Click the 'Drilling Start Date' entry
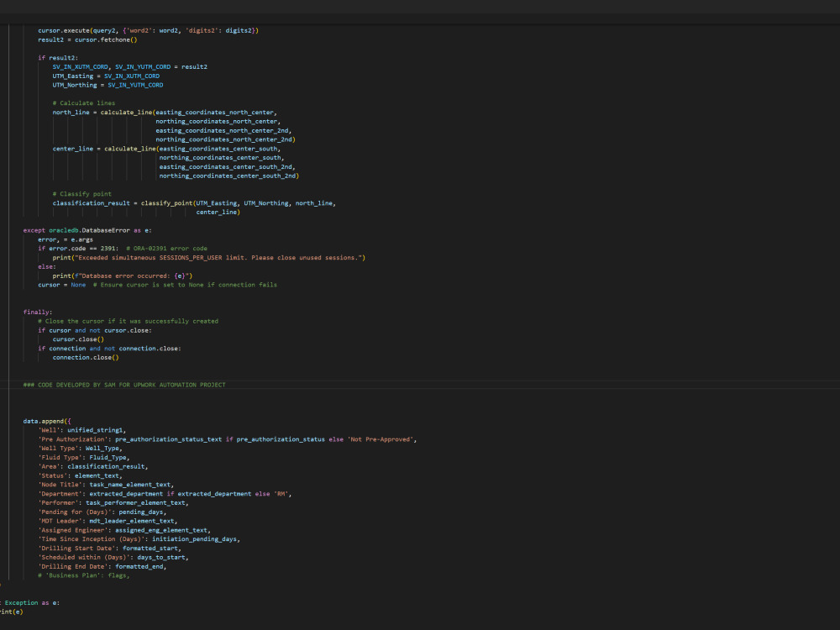Image resolution: width=840 pixels, height=630 pixels. (x=109, y=549)
